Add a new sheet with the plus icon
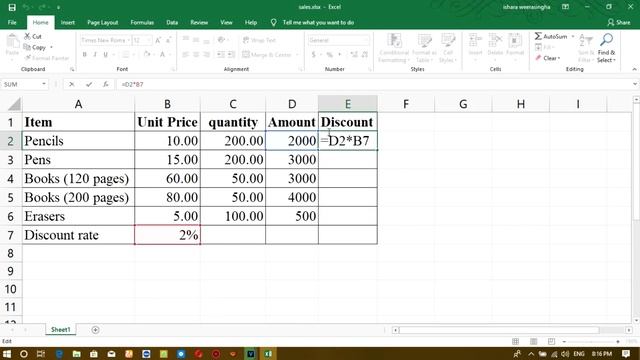The height and width of the screenshot is (360, 640). click(96, 330)
